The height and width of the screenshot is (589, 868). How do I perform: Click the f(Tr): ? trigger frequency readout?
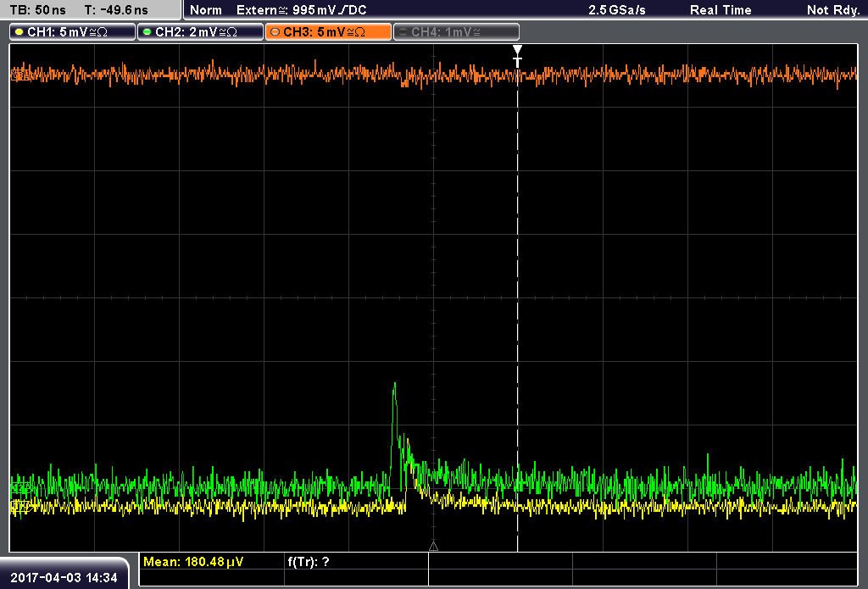point(309,562)
